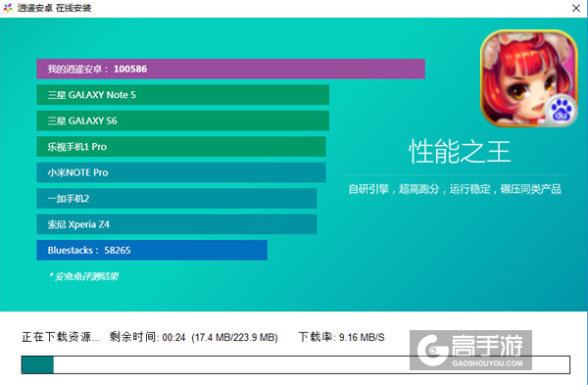The image size is (588, 385).
Task: Select the 小米NOTE Pro bar
Action: coord(181,172)
